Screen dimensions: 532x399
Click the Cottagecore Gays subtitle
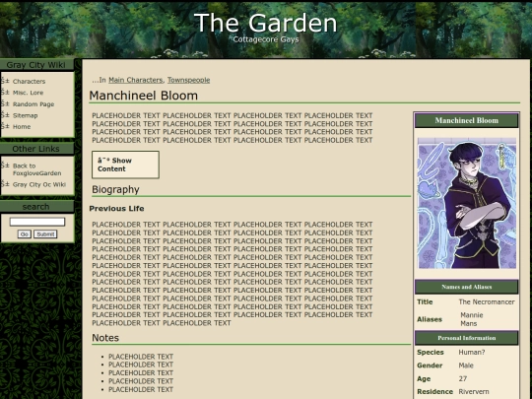tap(266, 39)
